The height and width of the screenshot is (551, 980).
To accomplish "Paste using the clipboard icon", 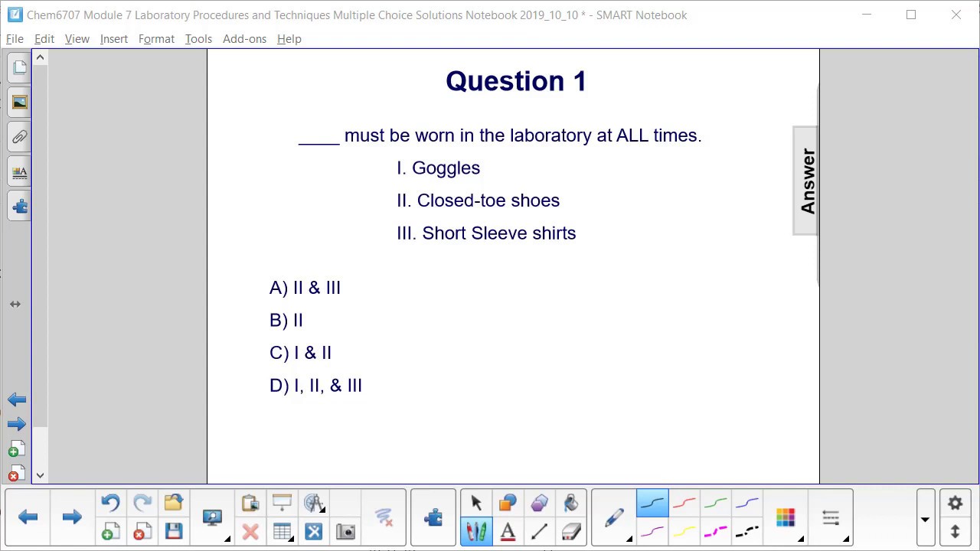I will point(250,503).
